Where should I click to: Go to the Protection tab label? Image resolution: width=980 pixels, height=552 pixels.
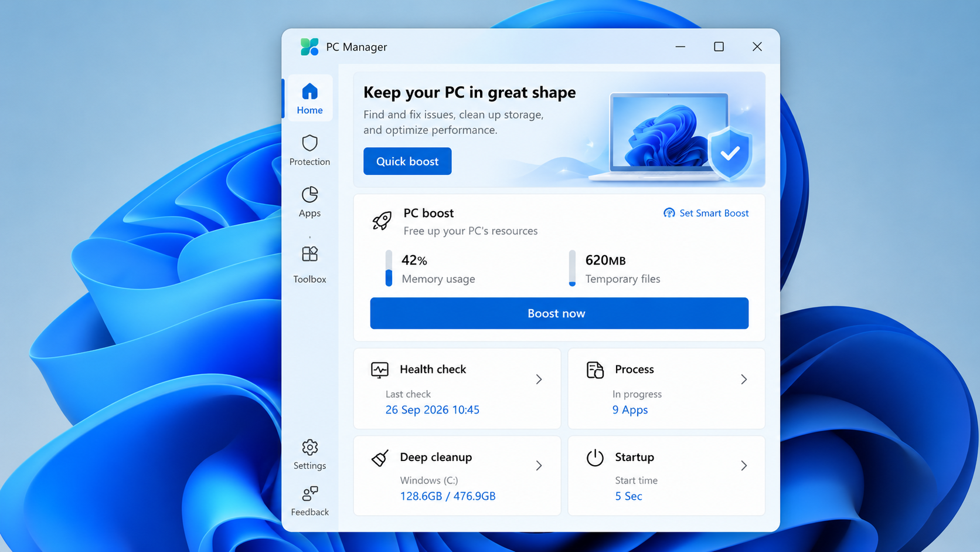(309, 162)
